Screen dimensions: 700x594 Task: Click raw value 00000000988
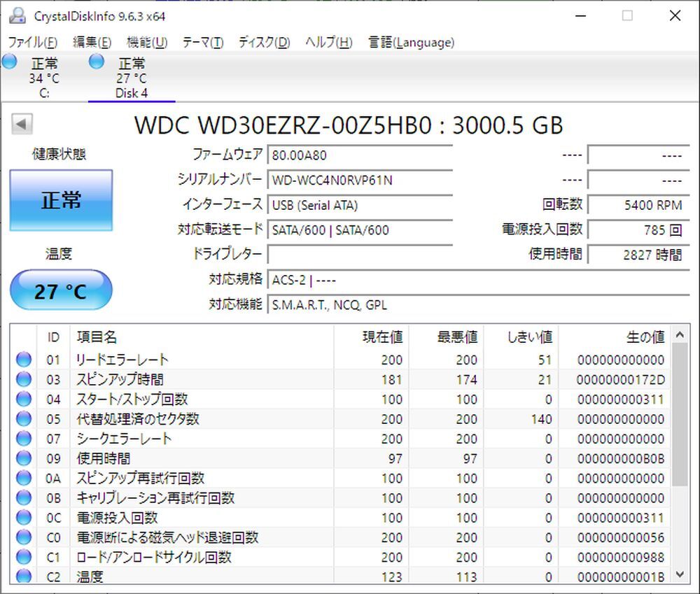620,558
